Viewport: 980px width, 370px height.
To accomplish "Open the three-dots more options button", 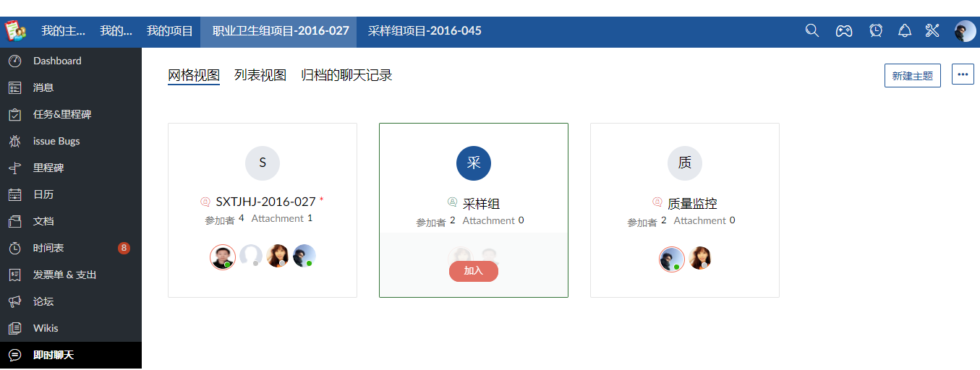I will click(963, 74).
